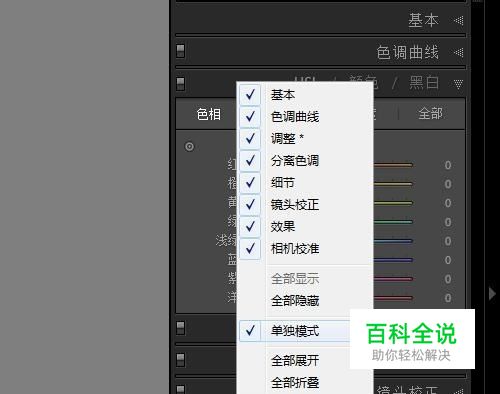Click the 0 value of the red row
Screen dimensions: 500x394
(448, 165)
